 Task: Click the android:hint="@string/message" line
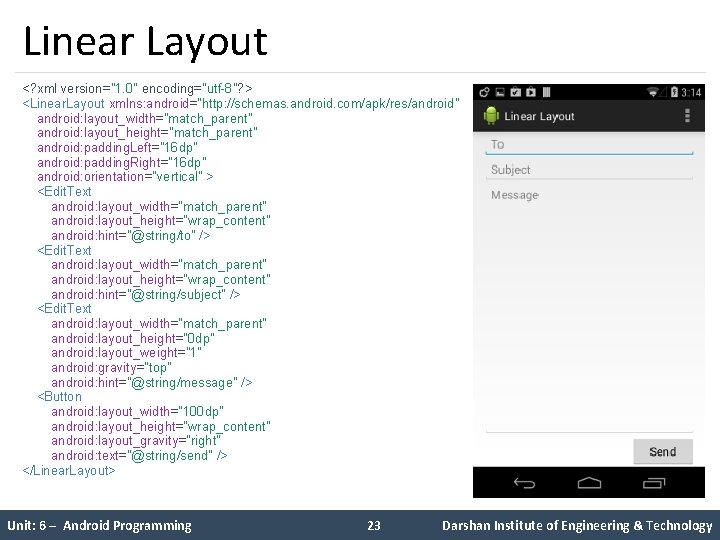(x=152, y=382)
